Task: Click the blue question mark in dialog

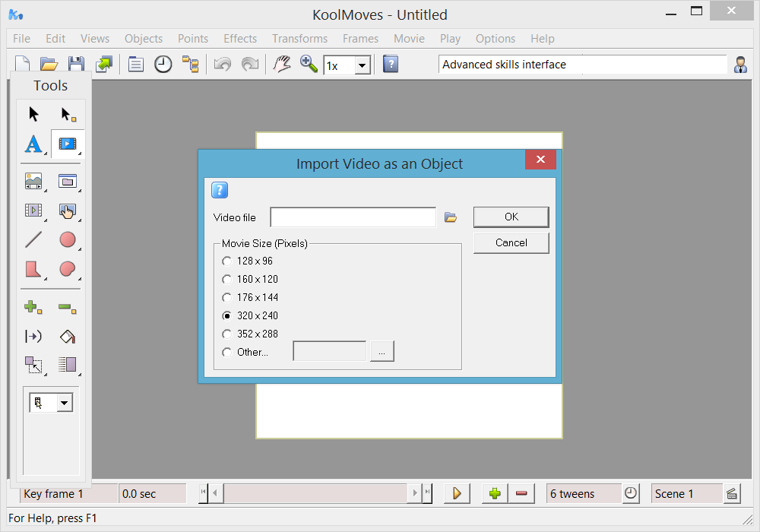Action: tap(220, 190)
